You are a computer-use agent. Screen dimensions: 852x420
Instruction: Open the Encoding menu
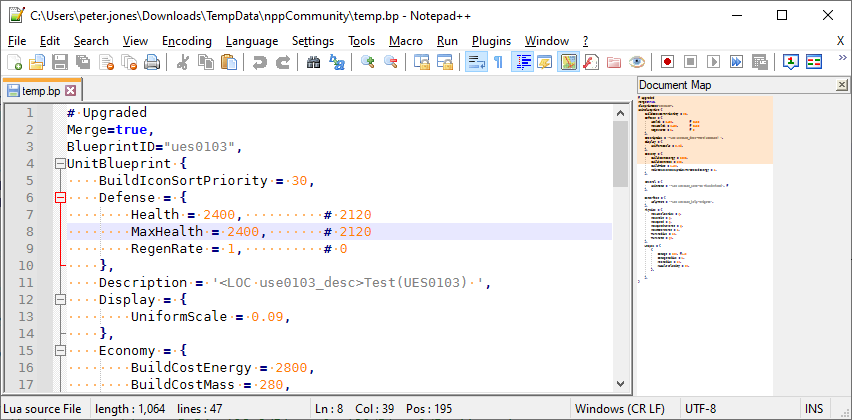[x=186, y=41]
